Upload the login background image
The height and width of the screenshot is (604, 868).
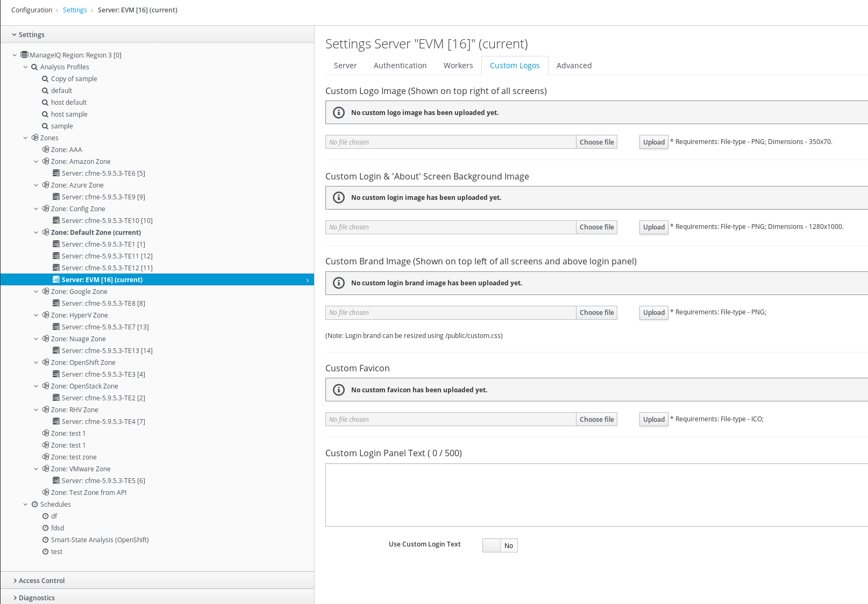[x=654, y=227]
